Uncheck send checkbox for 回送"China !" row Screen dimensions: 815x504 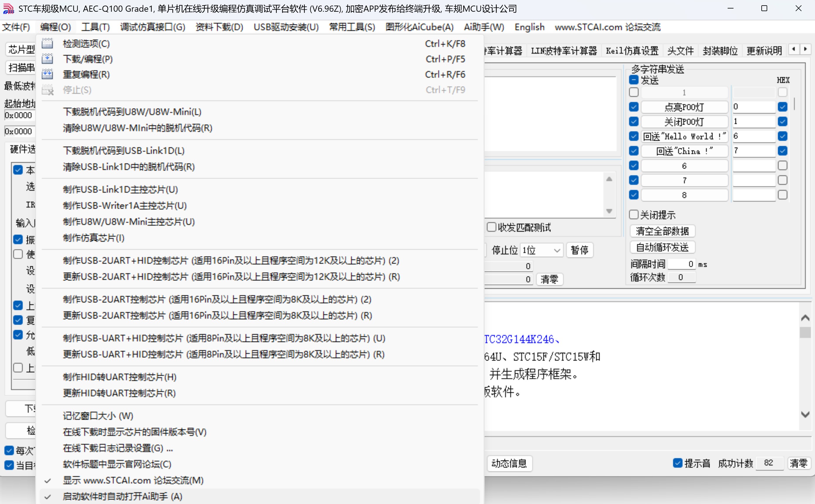[634, 151]
